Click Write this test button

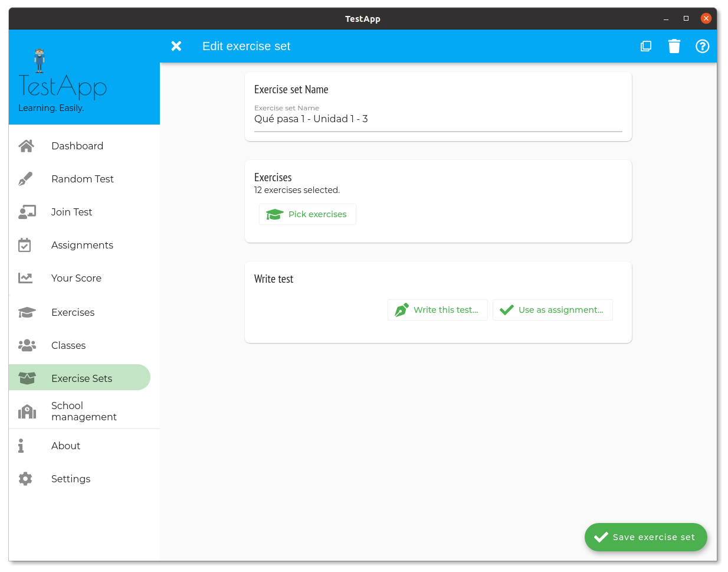pyautogui.click(x=437, y=310)
